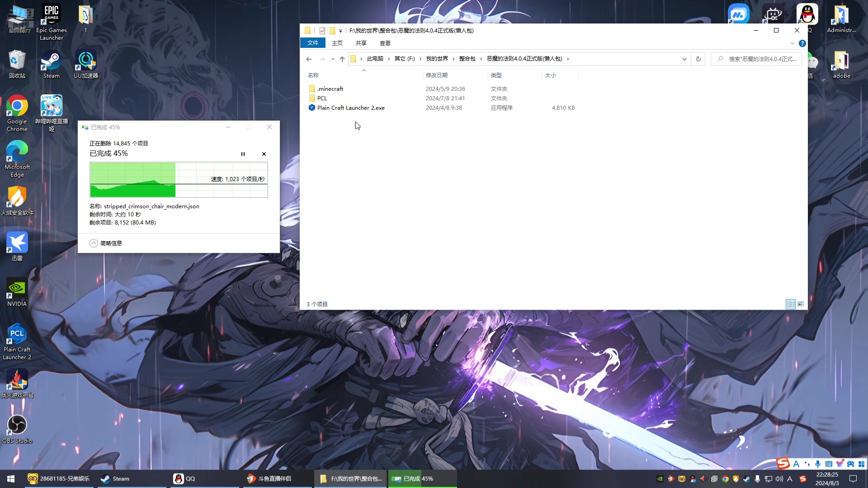Screen dimensions: 868x488
Task: Expand the address bar history dropdown
Action: 684,59
